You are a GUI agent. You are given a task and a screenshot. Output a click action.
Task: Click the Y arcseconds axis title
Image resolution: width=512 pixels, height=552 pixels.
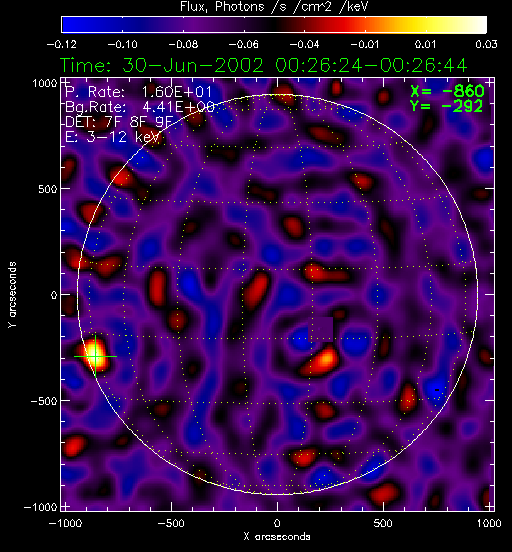[x=12, y=295]
